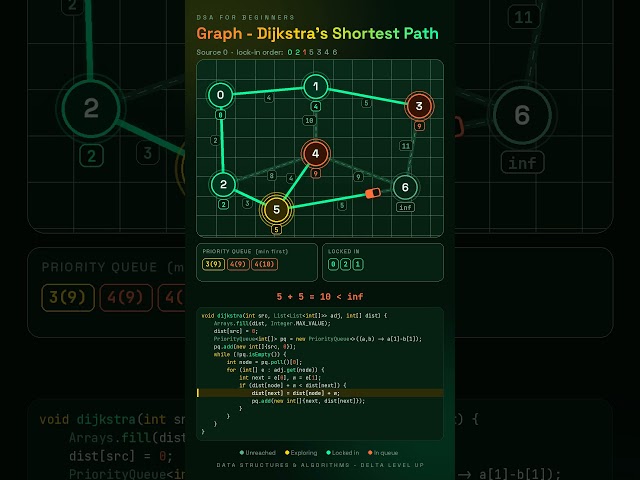Click edge weight 8 between nodes 2 and 4
The image size is (640, 480).
(271, 176)
